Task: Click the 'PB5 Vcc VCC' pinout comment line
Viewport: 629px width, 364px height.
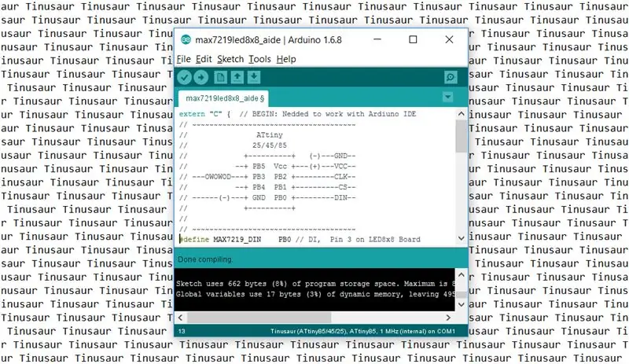Action: coord(267,166)
